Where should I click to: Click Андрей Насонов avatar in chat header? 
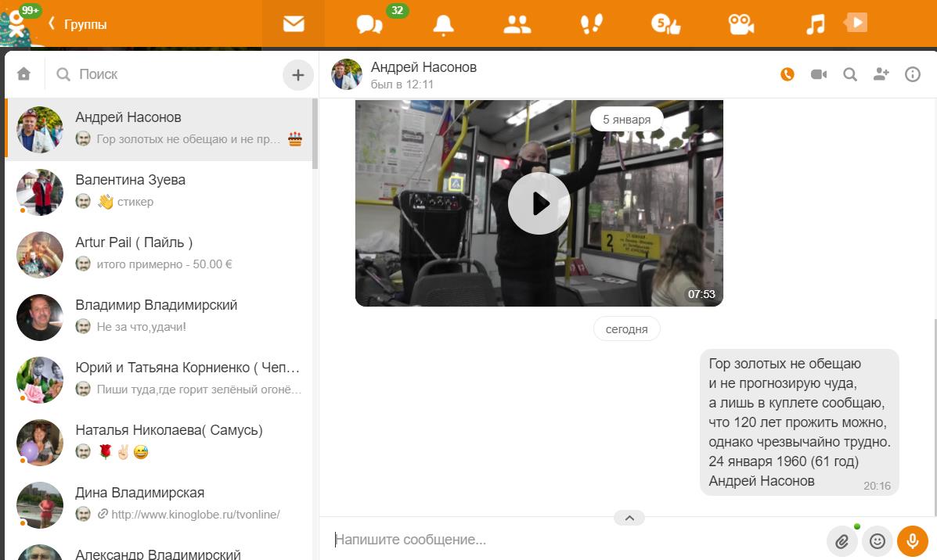347,74
